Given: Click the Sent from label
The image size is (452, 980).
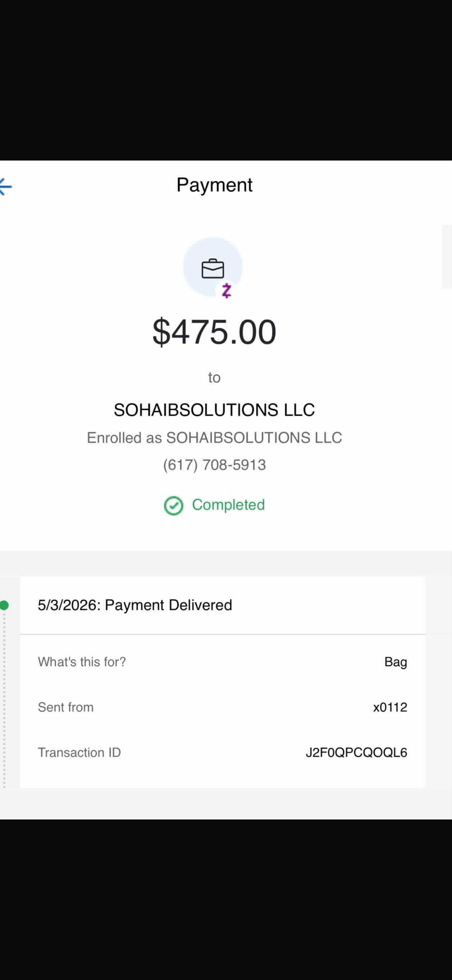Looking at the screenshot, I should click(66, 707).
